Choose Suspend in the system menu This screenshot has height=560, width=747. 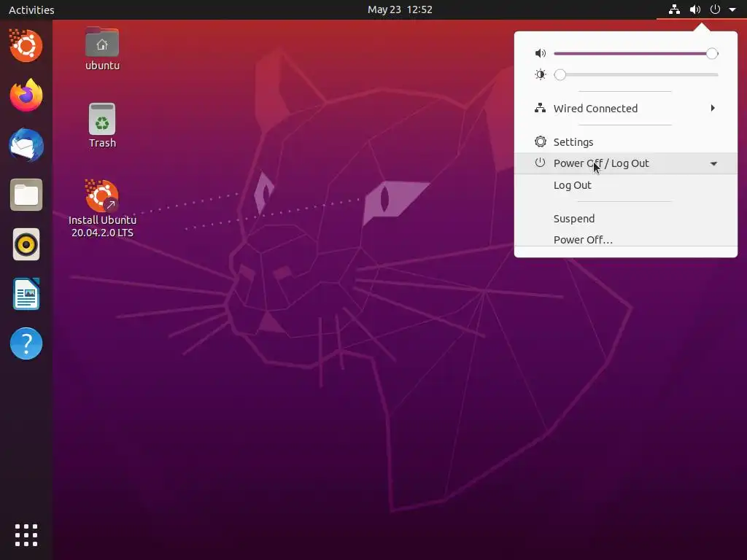(625, 219)
